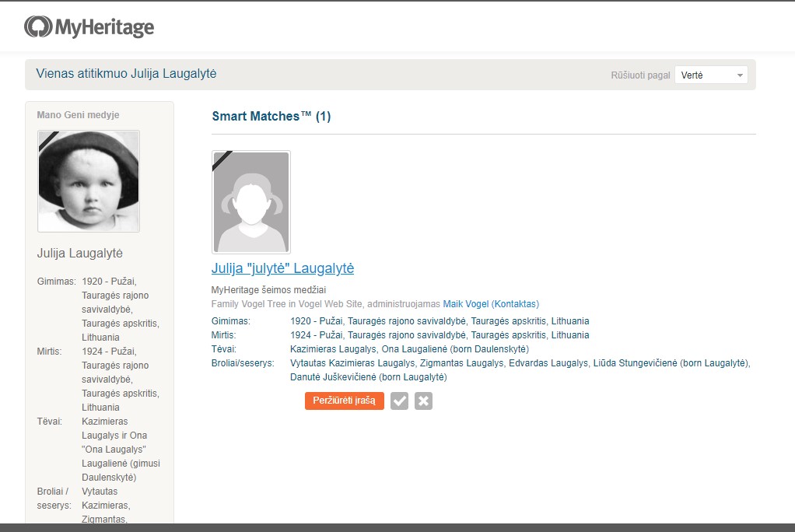The image size is (795, 532).
Task: Confirm match with the checkmark icon
Action: (400, 401)
